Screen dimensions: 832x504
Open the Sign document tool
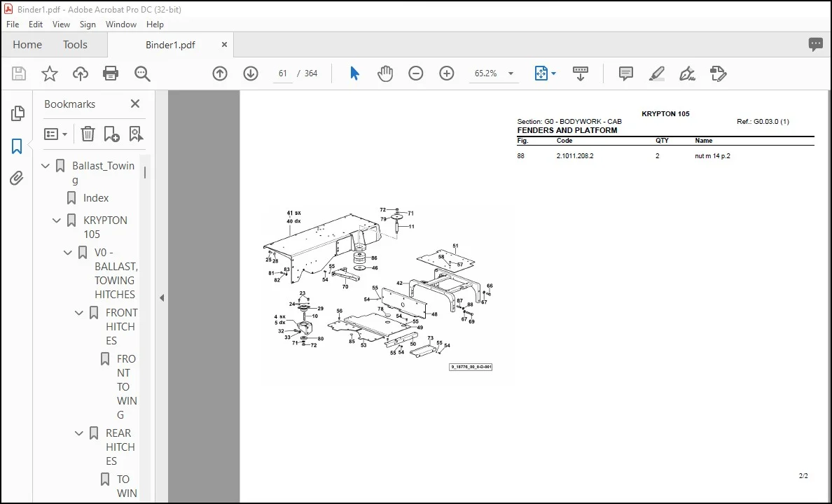688,73
